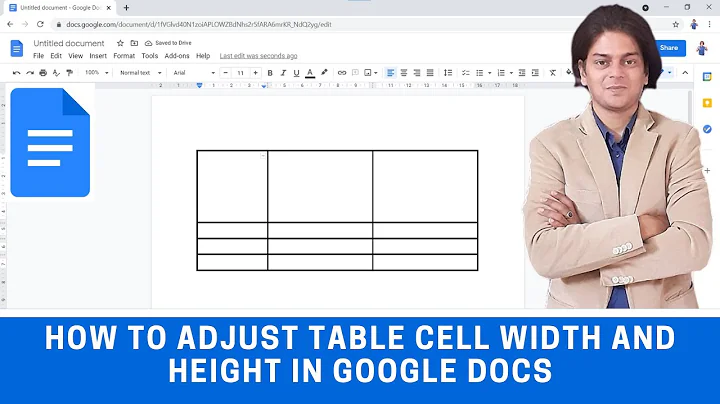Click the Add comment icon
The height and width of the screenshot is (404, 720).
(x=355, y=73)
